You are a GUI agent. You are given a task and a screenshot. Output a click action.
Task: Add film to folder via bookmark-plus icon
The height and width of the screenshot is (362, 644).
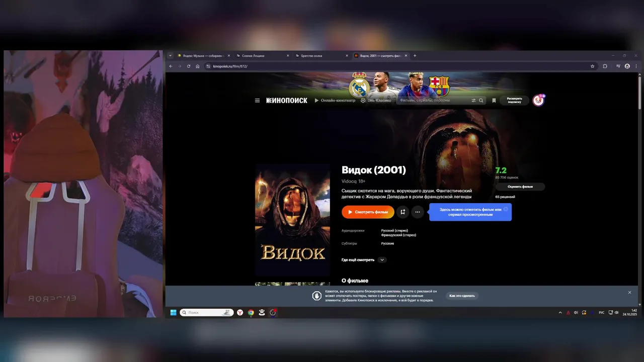click(403, 212)
